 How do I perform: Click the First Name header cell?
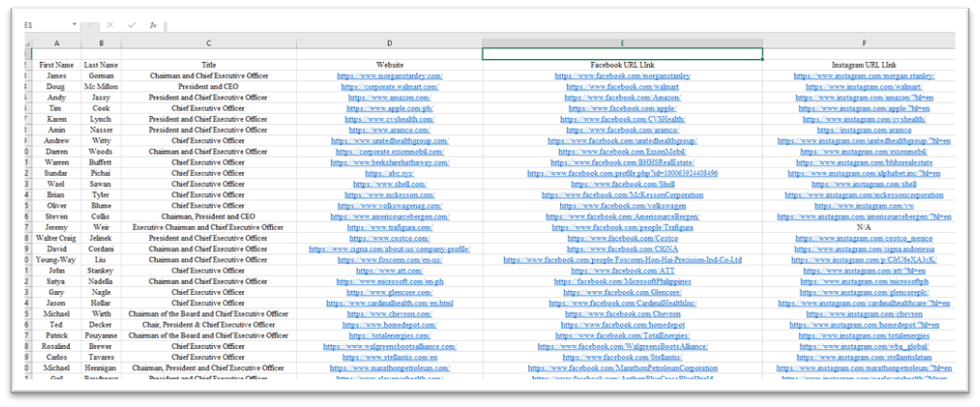pyautogui.click(x=57, y=65)
